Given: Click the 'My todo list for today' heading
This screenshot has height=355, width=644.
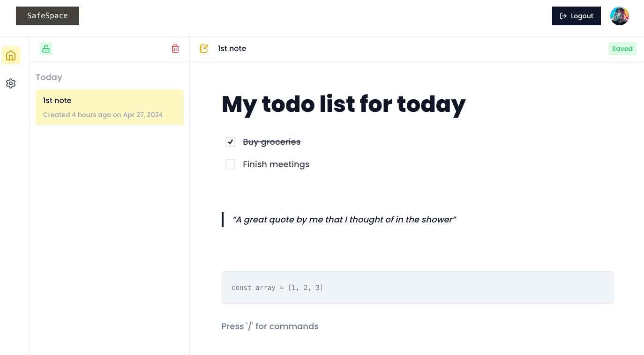Looking at the screenshot, I should click(344, 104).
